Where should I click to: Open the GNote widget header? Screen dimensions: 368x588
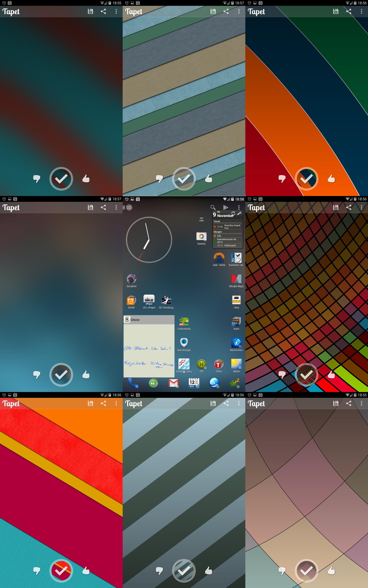(x=149, y=320)
